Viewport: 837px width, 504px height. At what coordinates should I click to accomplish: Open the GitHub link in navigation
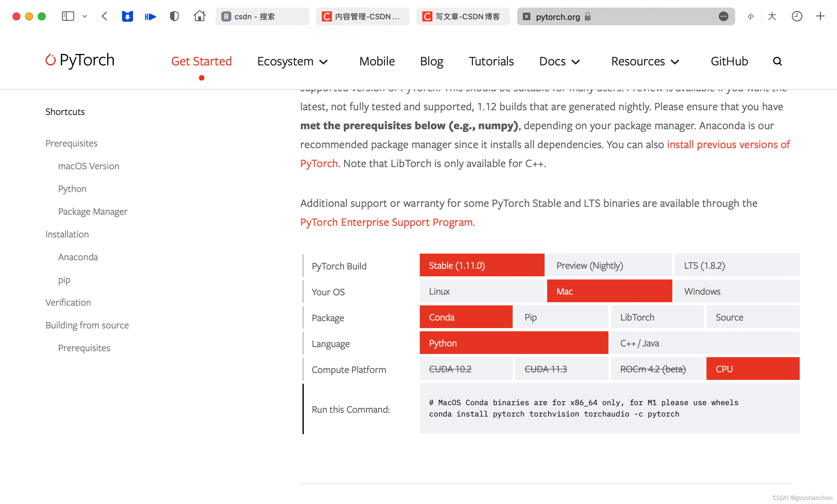click(729, 62)
